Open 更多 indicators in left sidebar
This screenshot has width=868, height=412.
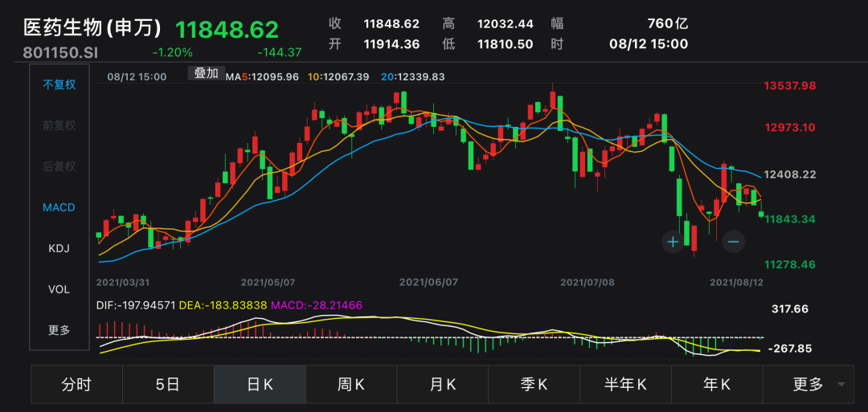coord(59,330)
